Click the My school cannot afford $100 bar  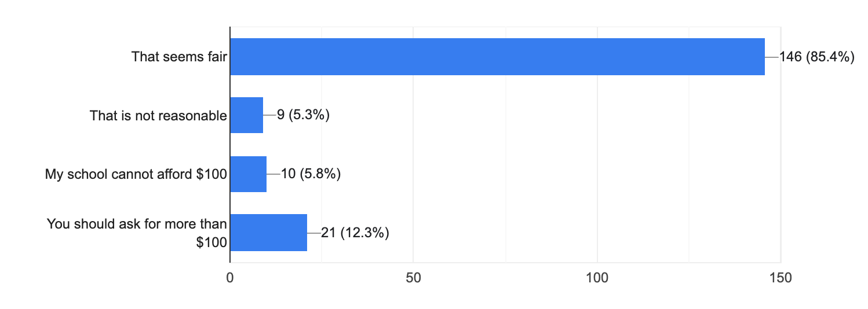[x=249, y=174]
